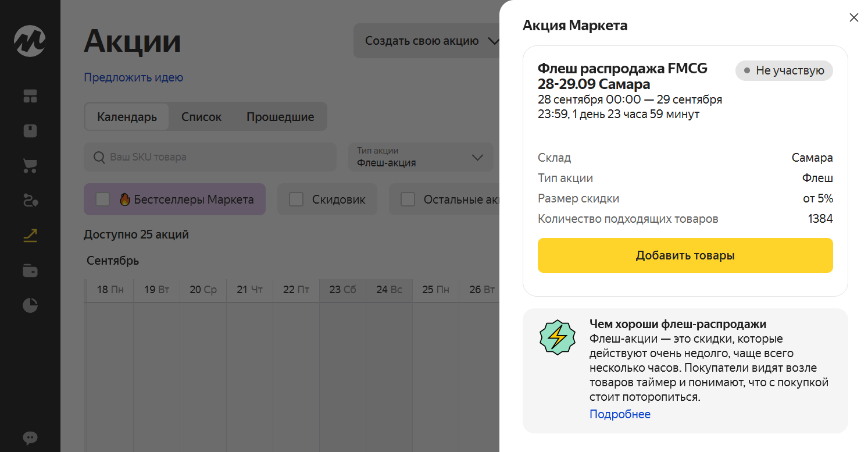Select the promotion growth arrow icon
Screen dimensions: 868x452
30,236
